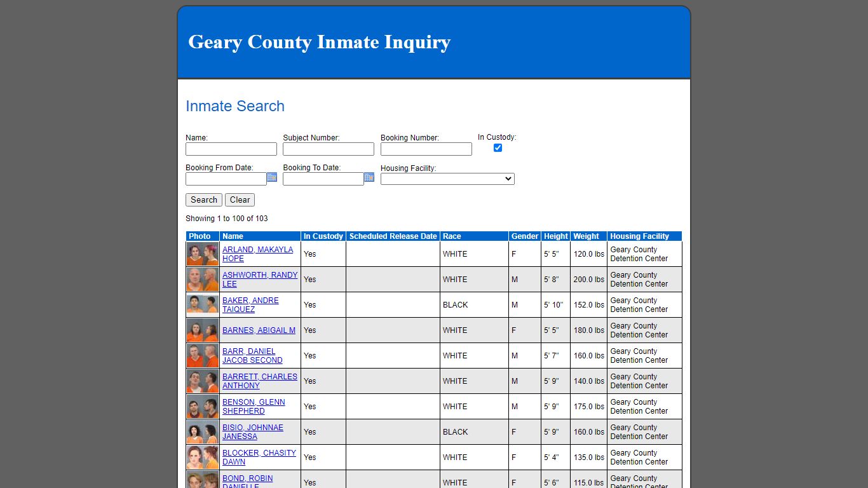The width and height of the screenshot is (868, 488).
Task: Click the Gender column header
Action: click(x=525, y=236)
